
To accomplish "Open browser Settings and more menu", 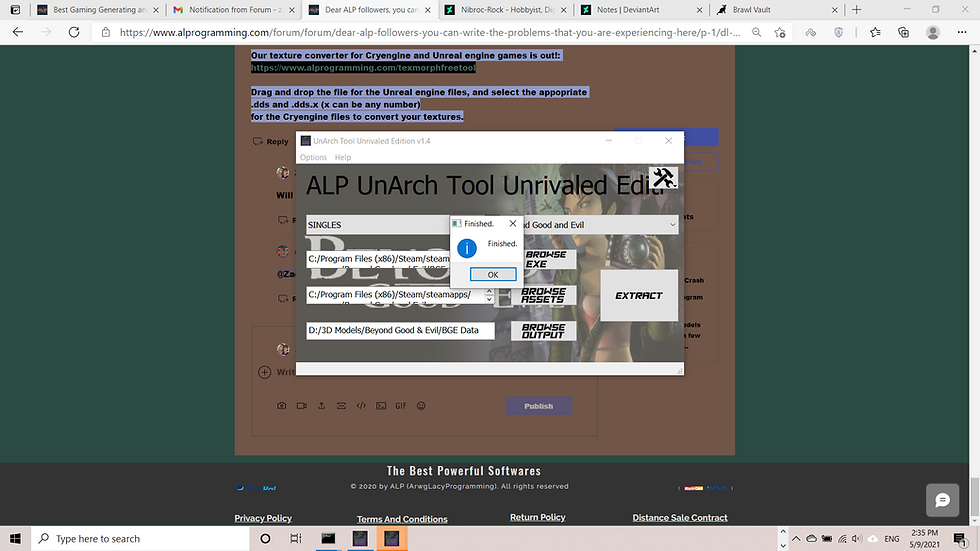I will click(x=962, y=32).
